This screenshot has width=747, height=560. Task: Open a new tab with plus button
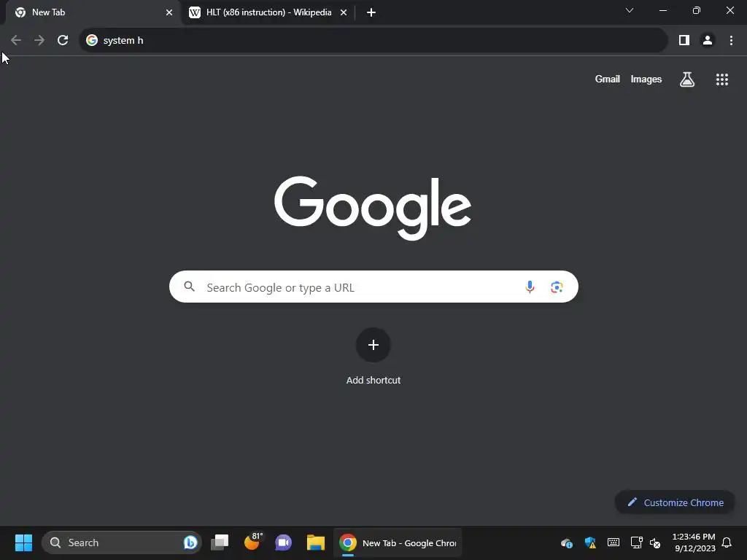click(371, 12)
